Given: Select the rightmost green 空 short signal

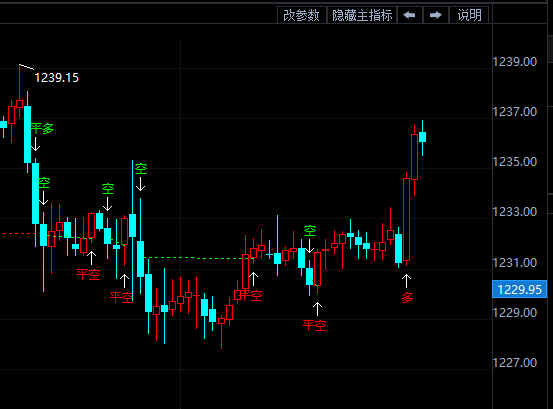Looking at the screenshot, I should click(x=310, y=231).
